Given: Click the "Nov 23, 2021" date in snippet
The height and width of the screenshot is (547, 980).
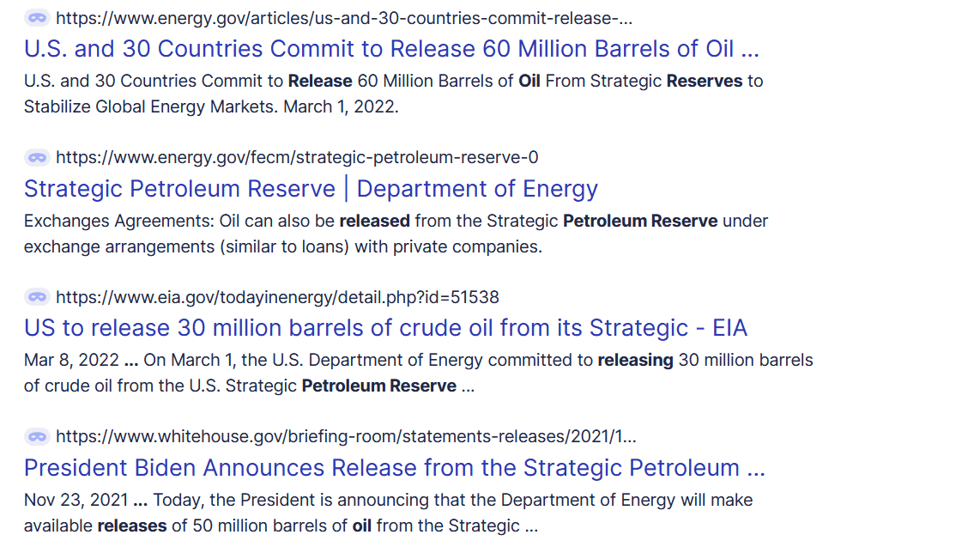Looking at the screenshot, I should point(76,500).
